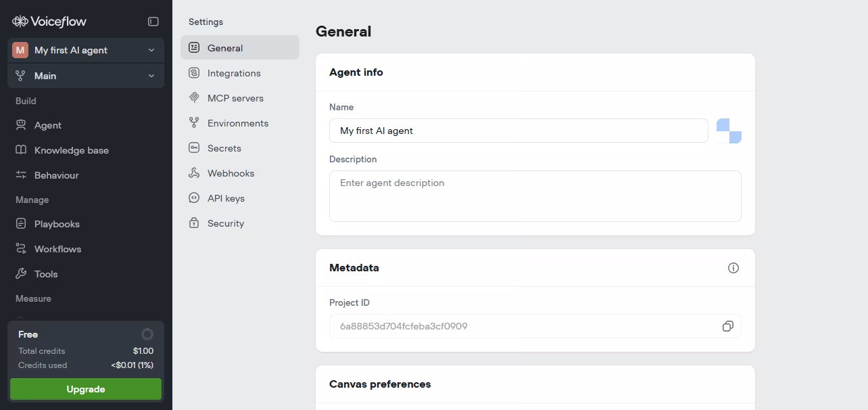
Task: Click the Voiceflow logo
Action: pyautogui.click(x=49, y=22)
